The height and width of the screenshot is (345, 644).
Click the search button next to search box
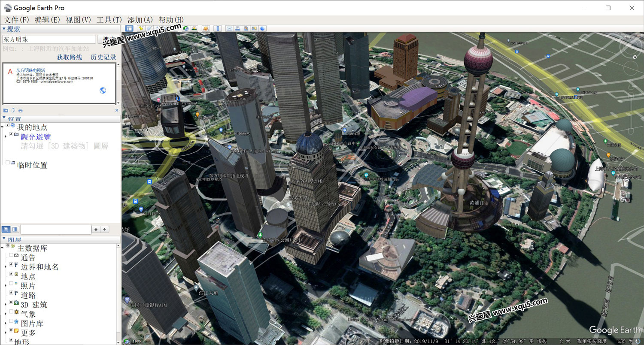pos(109,39)
